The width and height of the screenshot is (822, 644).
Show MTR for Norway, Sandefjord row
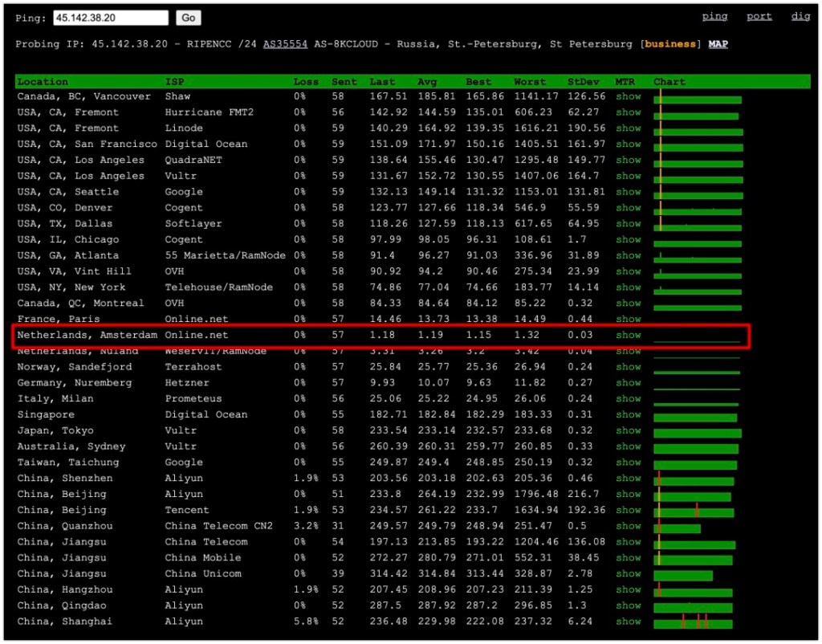tap(628, 367)
